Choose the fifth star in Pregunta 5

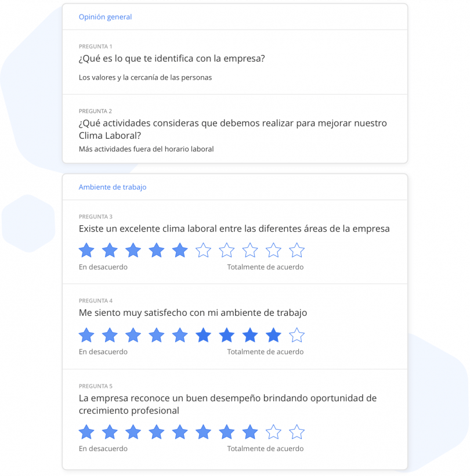tap(180, 432)
